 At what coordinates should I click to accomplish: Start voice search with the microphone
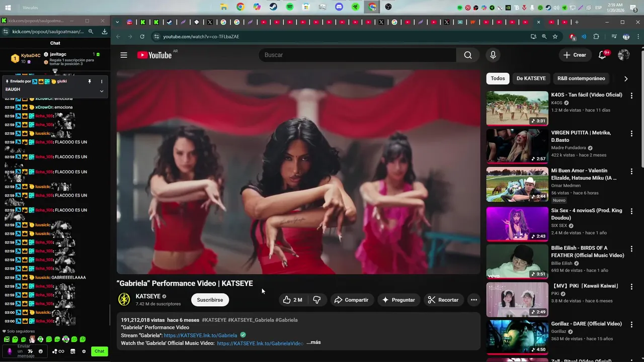[x=493, y=55]
